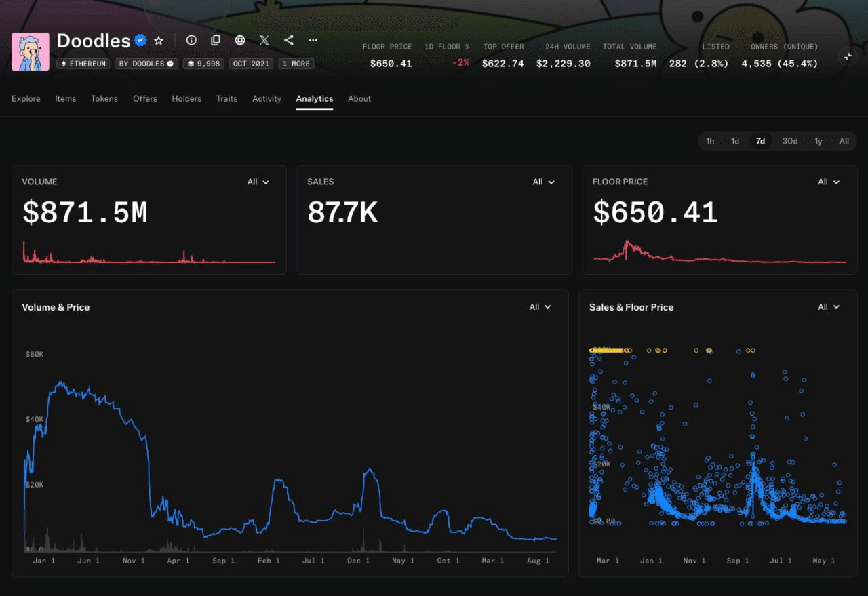The image size is (868, 596).
Task: Click the 1 More badge
Action: [x=296, y=64]
